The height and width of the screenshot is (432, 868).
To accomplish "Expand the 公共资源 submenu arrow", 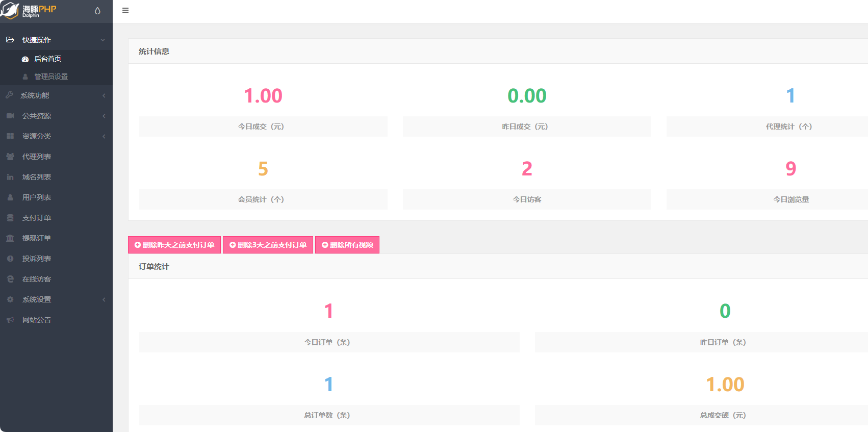I will 104,116.
